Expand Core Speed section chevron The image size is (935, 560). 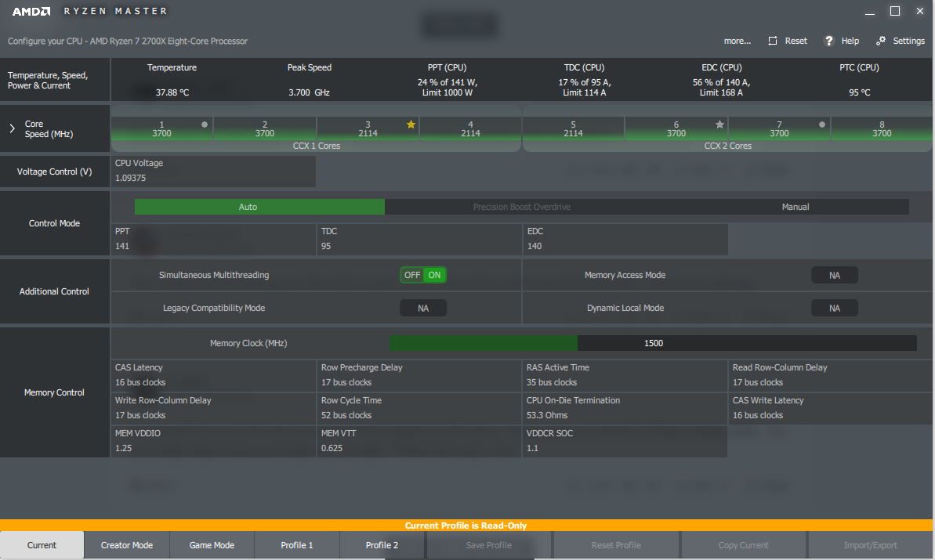tap(12, 128)
